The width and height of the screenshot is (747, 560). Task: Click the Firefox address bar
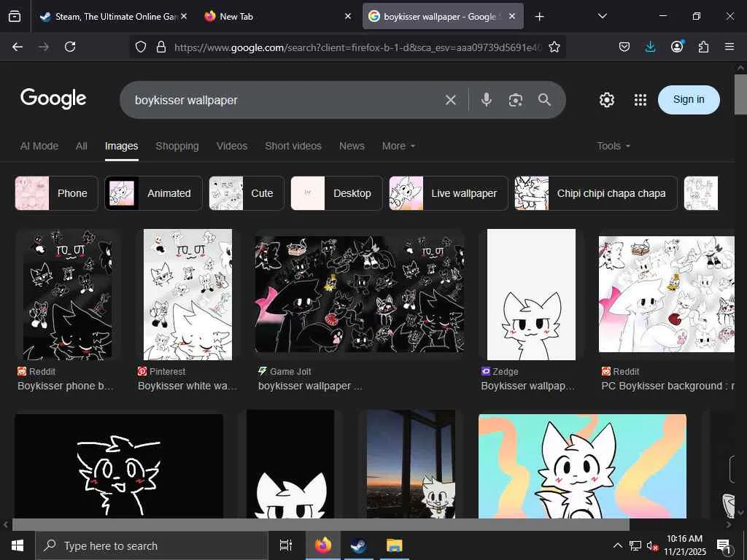click(357, 47)
